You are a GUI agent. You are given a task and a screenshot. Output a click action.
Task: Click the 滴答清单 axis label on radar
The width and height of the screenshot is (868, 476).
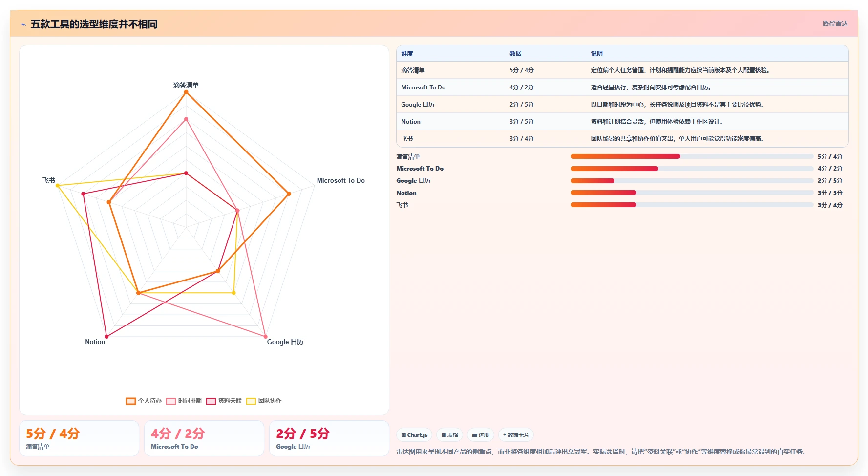pyautogui.click(x=186, y=85)
